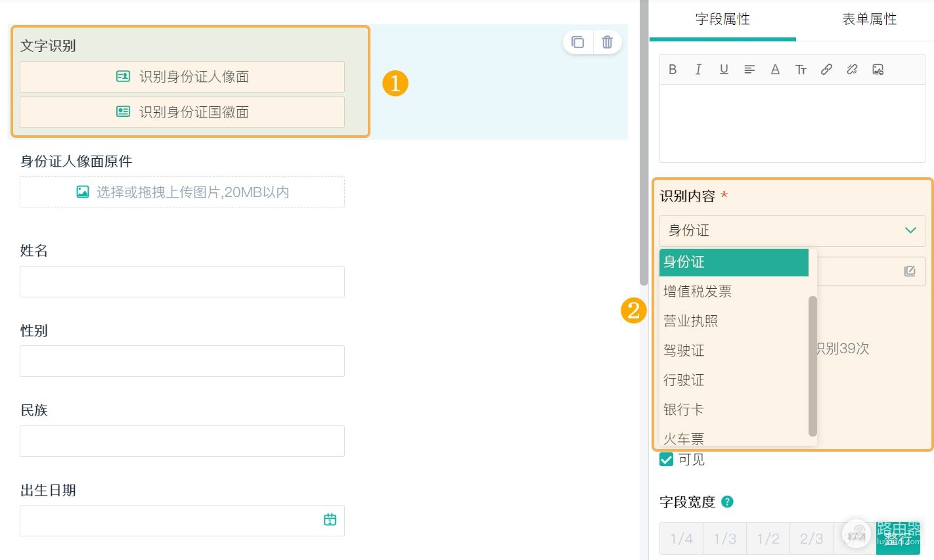The image size is (934, 560).
Task: Toggle bold formatting in editor toolbar
Action: pos(673,69)
